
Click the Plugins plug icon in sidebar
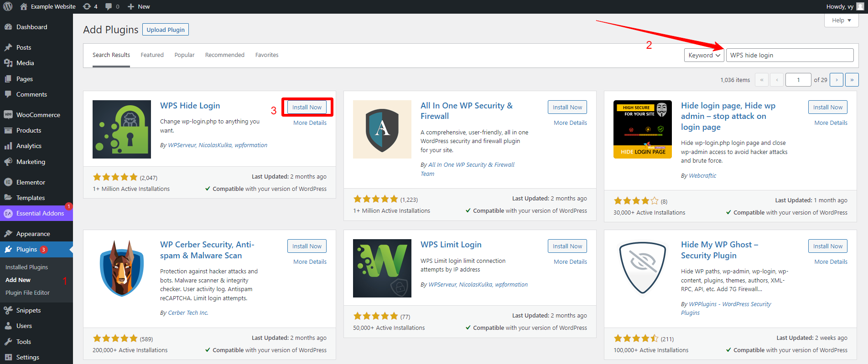8,249
